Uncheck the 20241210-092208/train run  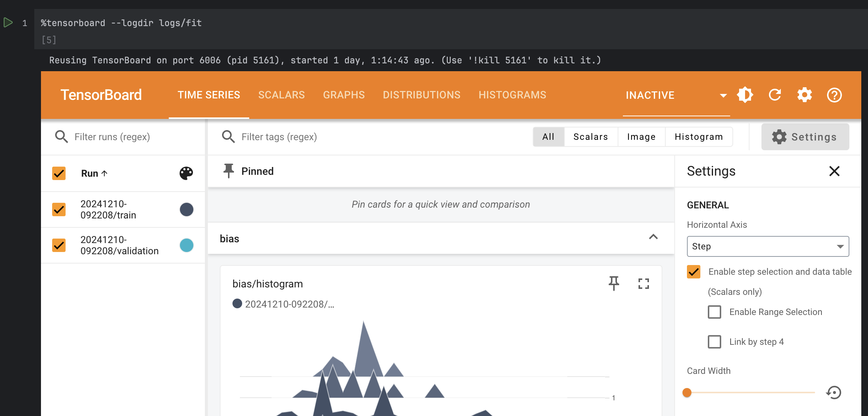pyautogui.click(x=59, y=209)
